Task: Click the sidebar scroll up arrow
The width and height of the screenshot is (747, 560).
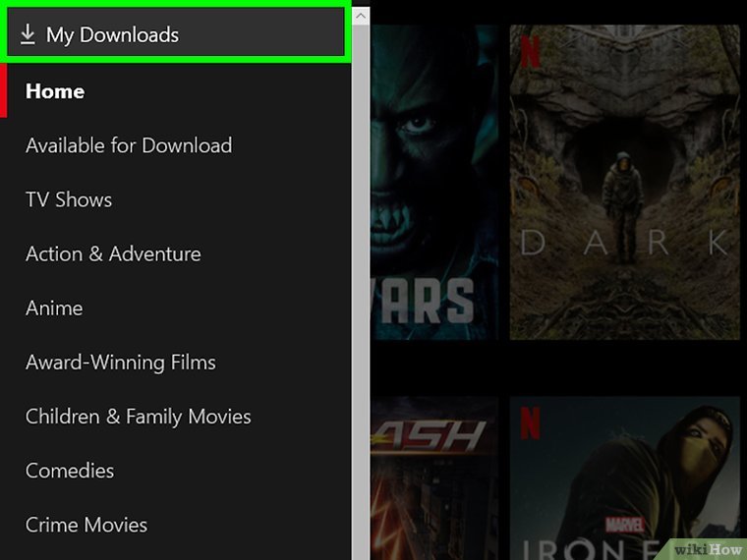Action: click(361, 17)
